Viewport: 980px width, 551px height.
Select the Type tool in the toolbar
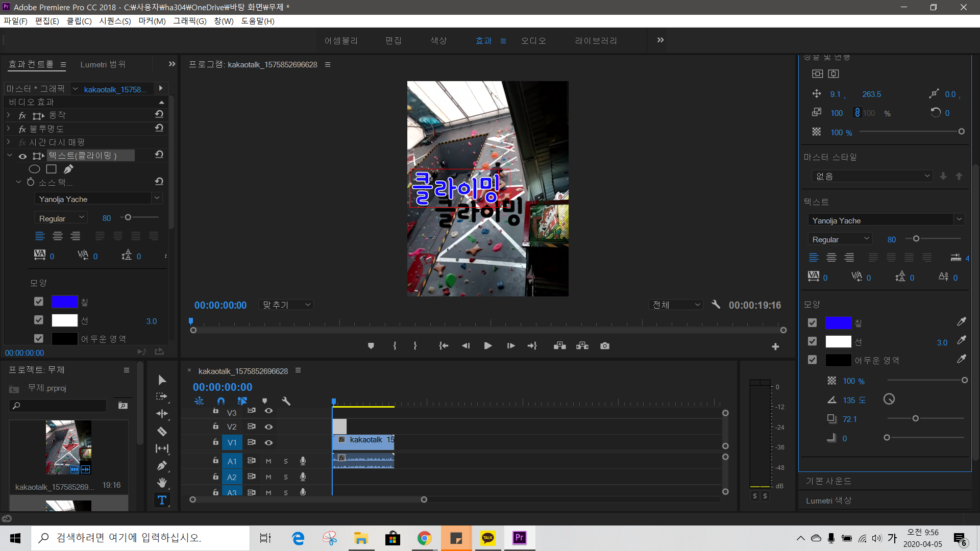(162, 500)
